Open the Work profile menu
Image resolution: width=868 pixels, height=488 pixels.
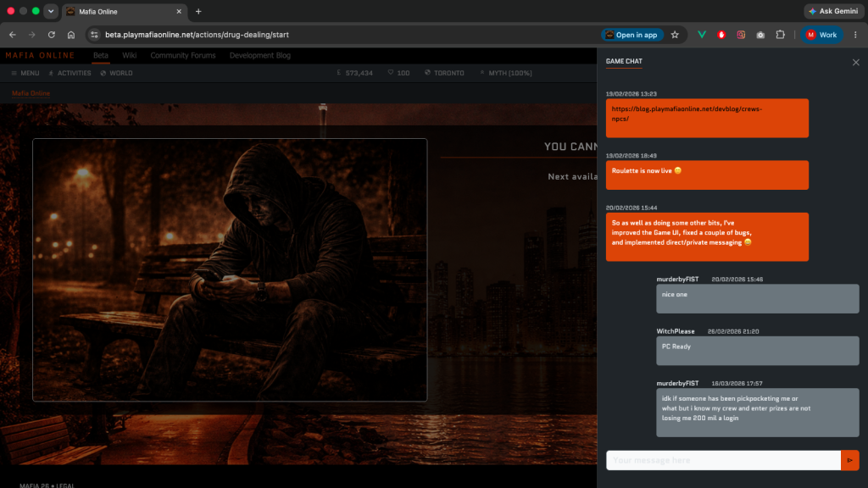[x=821, y=35]
